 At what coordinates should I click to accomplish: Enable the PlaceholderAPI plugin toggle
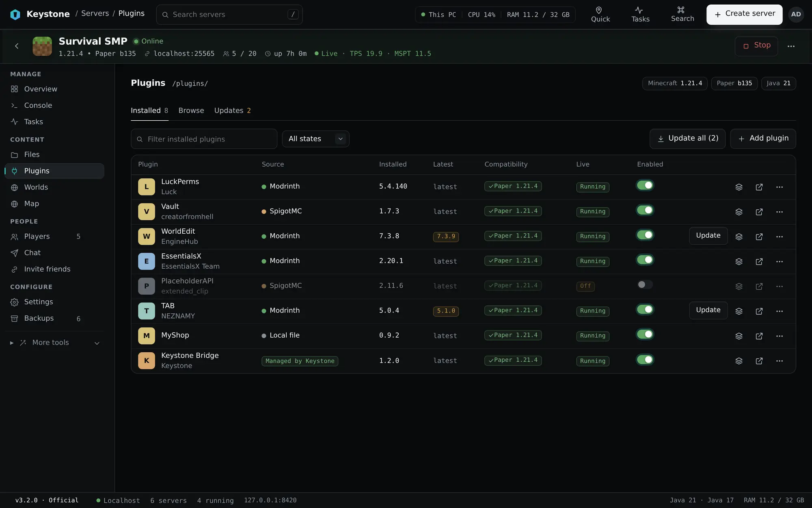pyautogui.click(x=645, y=284)
